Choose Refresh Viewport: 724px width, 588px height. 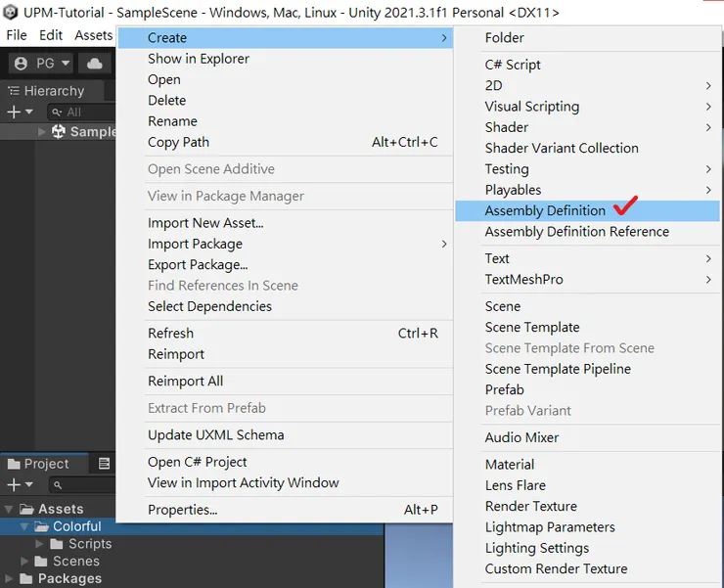[x=285, y=333]
